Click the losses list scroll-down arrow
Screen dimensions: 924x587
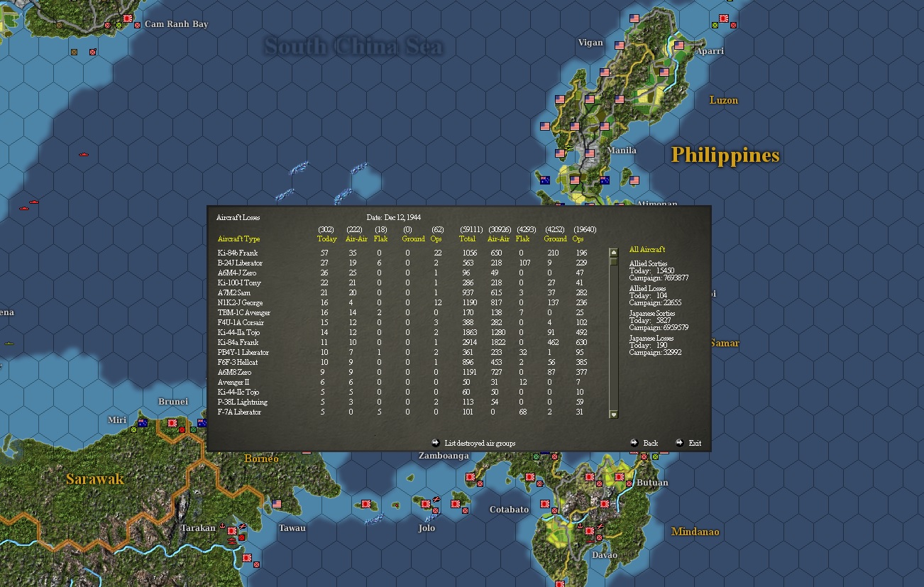[614, 415]
